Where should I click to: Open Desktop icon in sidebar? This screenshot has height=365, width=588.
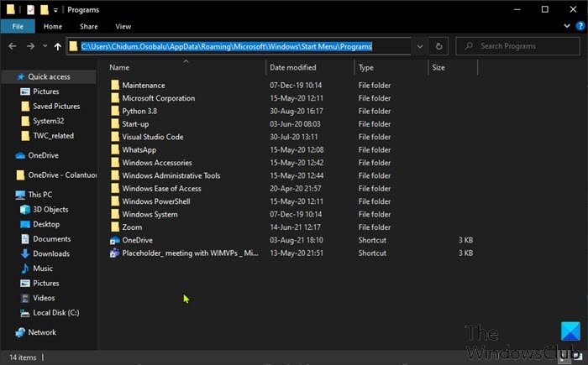click(25, 225)
